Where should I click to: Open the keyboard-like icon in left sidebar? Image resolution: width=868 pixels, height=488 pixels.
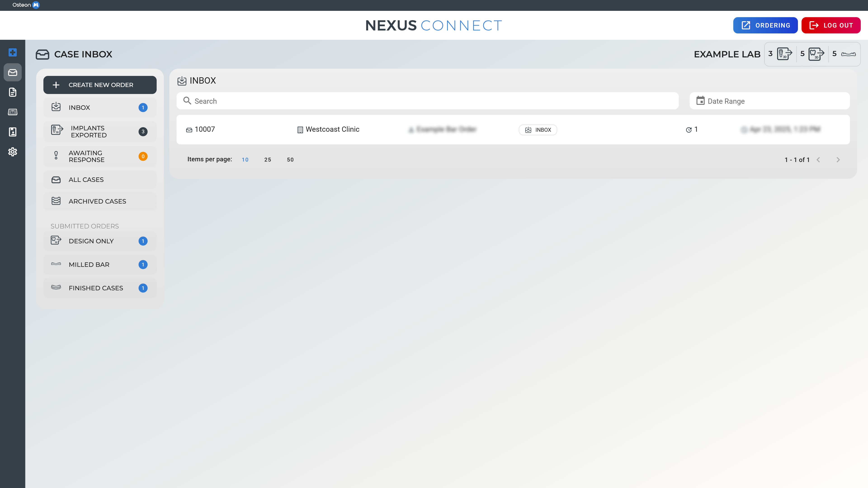(12, 112)
